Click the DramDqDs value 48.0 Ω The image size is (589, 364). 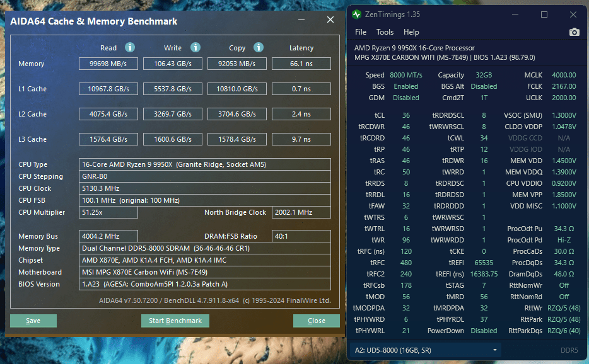coord(564,274)
